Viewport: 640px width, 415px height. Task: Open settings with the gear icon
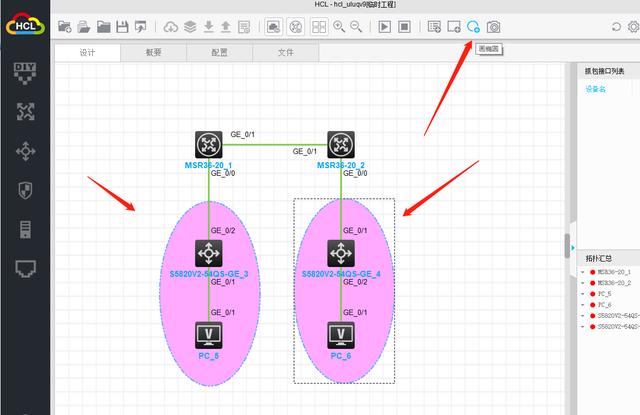tap(634, 27)
